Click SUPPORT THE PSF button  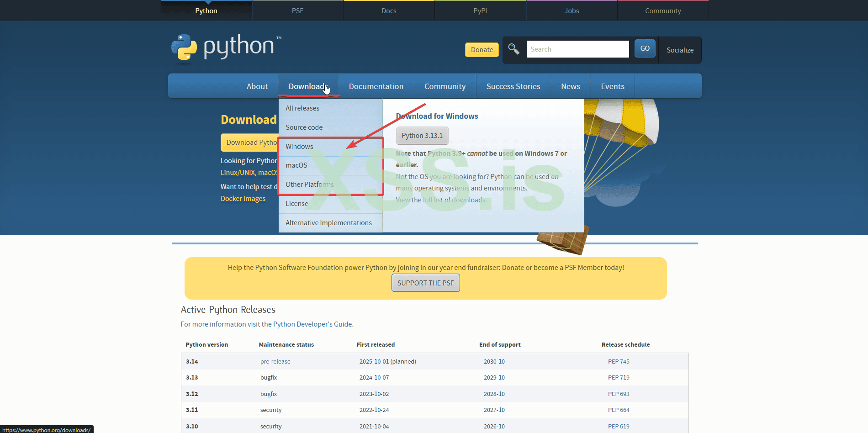425,283
